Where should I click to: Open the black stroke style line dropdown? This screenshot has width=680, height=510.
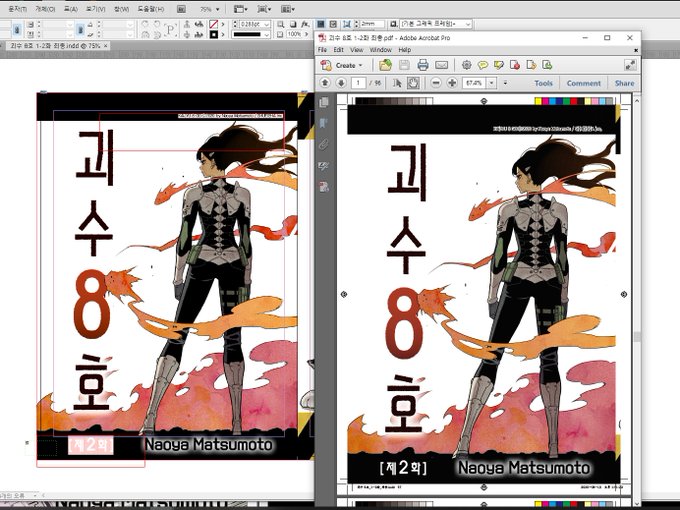coord(267,34)
